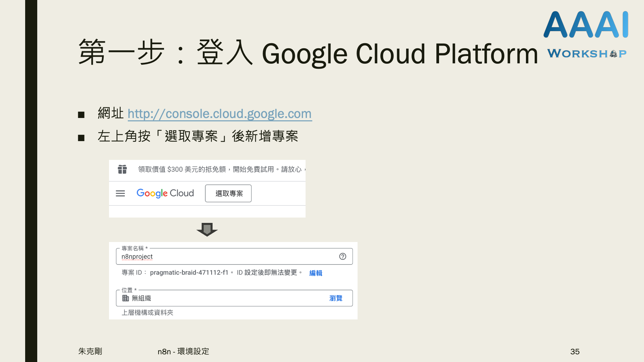Open the console.cloud.google.com link
644x362 pixels.
click(x=219, y=114)
